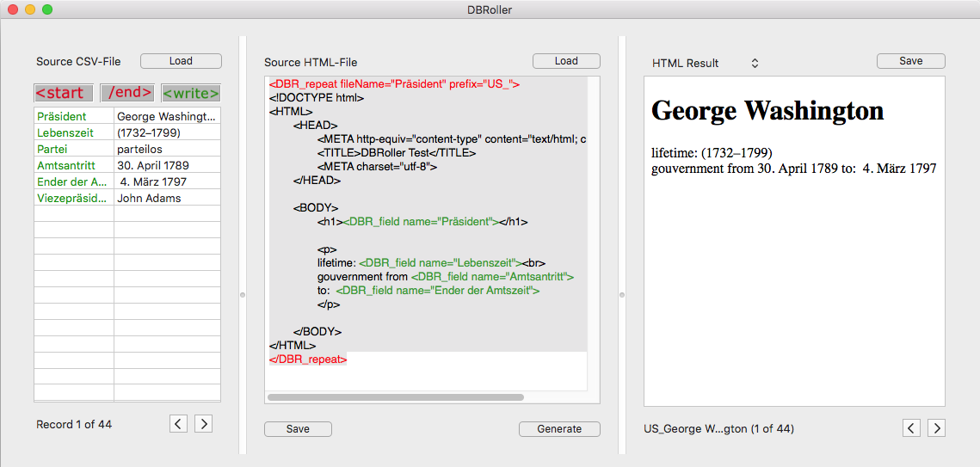
Task: Show next HTML result page
Action: point(937,427)
